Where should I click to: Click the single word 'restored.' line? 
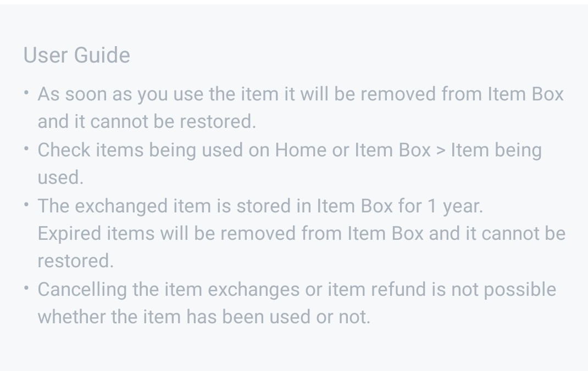[x=75, y=261]
